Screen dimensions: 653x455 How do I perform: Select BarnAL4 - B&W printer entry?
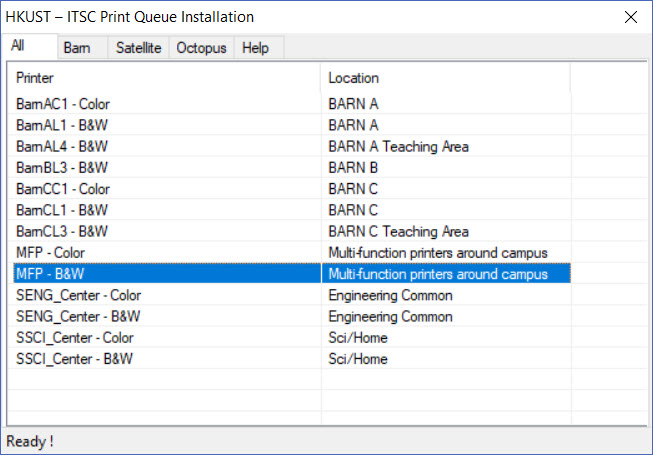(x=62, y=146)
